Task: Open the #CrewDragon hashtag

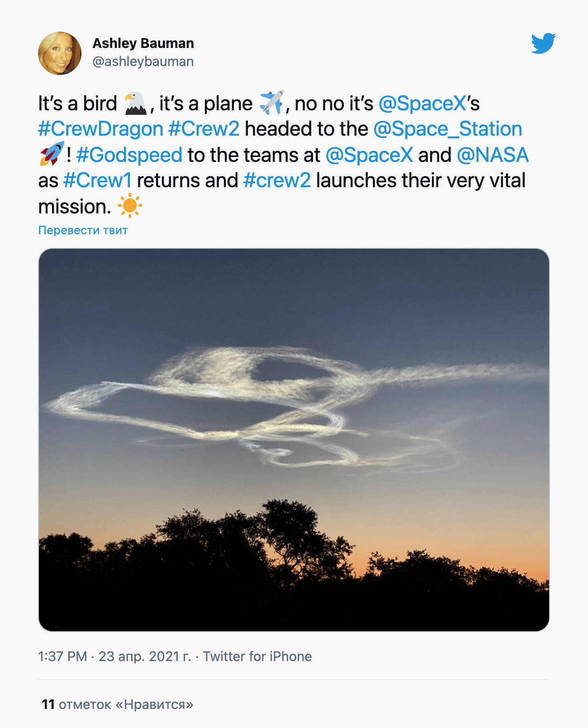Action: click(100, 129)
